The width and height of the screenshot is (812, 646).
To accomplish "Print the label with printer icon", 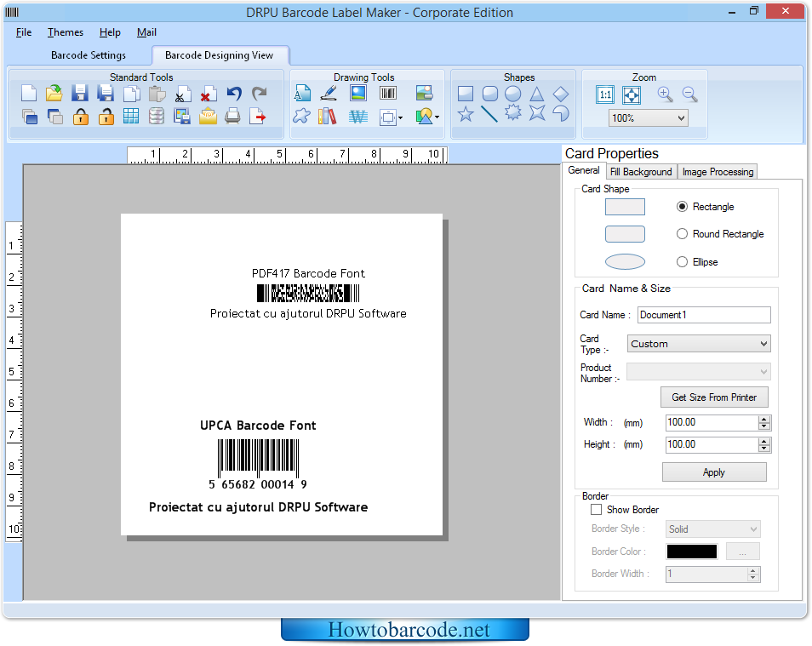I will tap(232, 117).
